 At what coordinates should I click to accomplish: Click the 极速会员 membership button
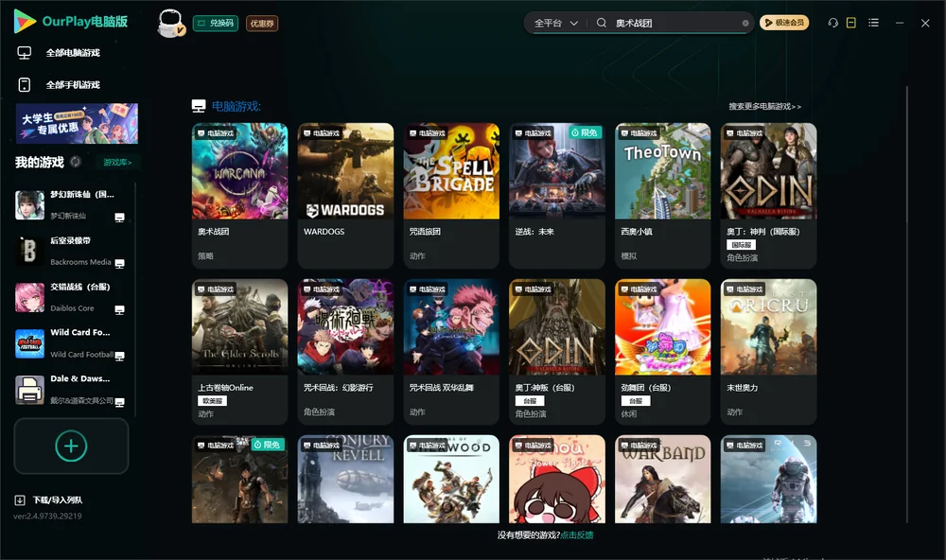784,23
